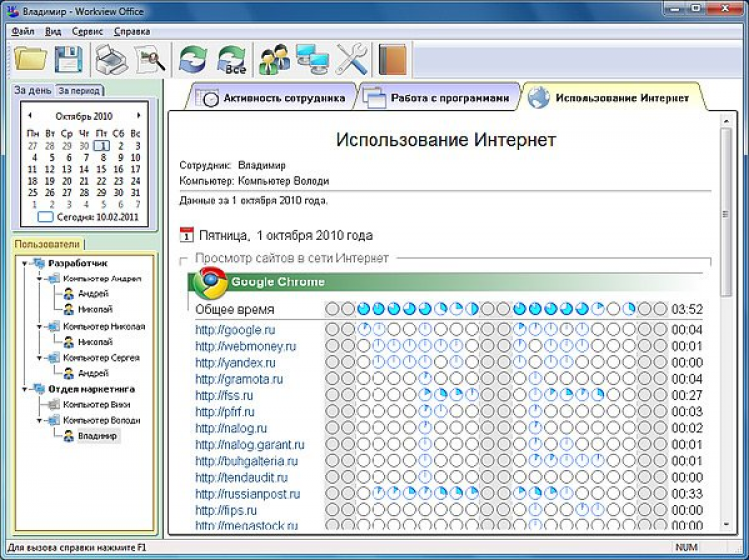Select the Разработчик group icon
This screenshot has width=749, height=560.
click(x=38, y=263)
